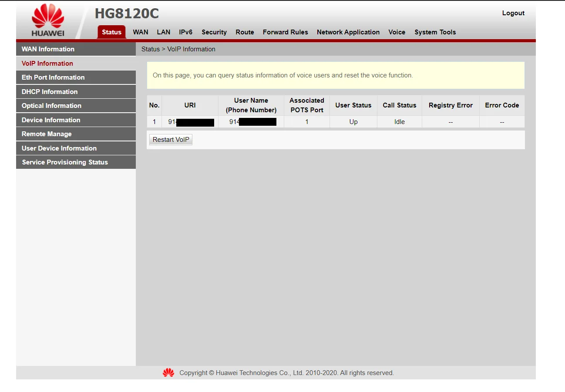The height and width of the screenshot is (392, 565).
Task: Select the Forward Rules tab
Action: point(285,32)
